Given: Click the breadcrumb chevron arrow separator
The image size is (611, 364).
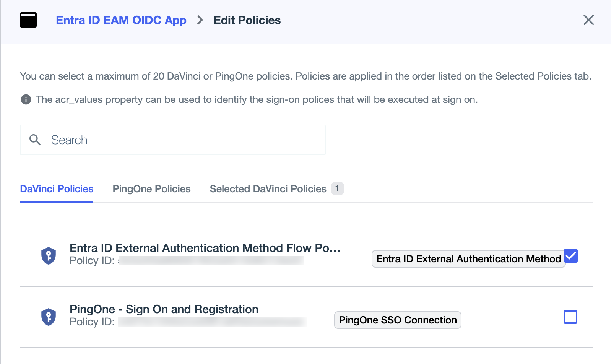Looking at the screenshot, I should coord(200,20).
